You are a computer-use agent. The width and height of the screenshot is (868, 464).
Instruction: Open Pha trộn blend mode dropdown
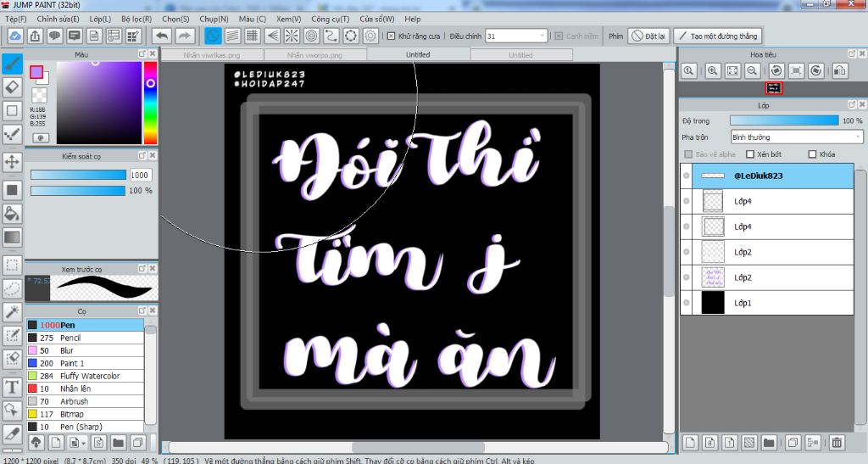click(797, 137)
